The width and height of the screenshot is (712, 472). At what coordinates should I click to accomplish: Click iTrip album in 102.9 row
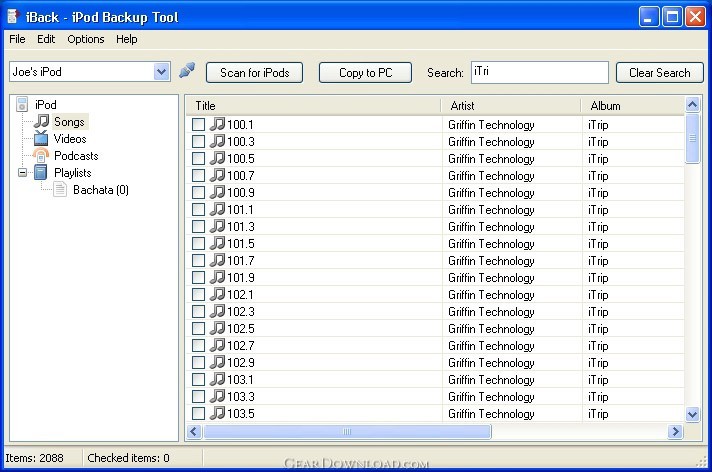click(x=598, y=363)
